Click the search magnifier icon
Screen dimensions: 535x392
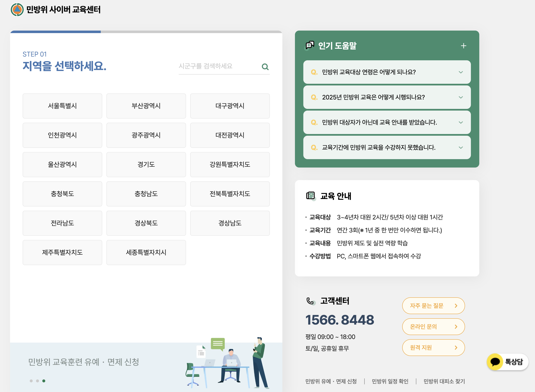265,67
